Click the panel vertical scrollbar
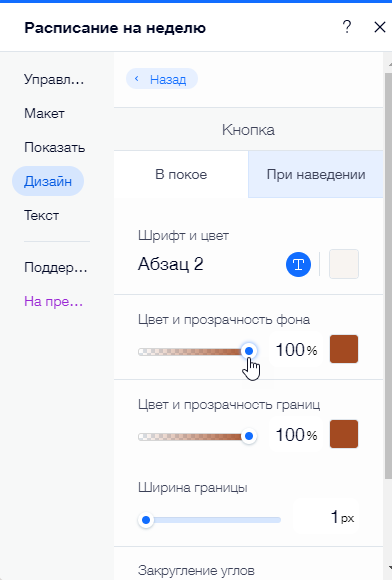 (388, 274)
